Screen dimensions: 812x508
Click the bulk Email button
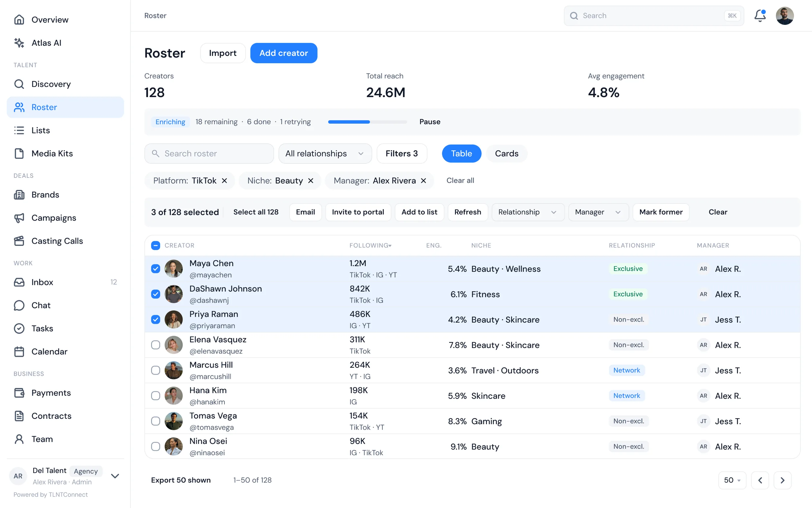pyautogui.click(x=305, y=212)
